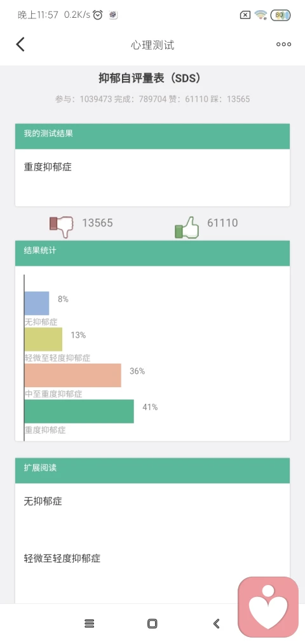
Task: Open the three-dot more options menu
Action: click(x=283, y=45)
